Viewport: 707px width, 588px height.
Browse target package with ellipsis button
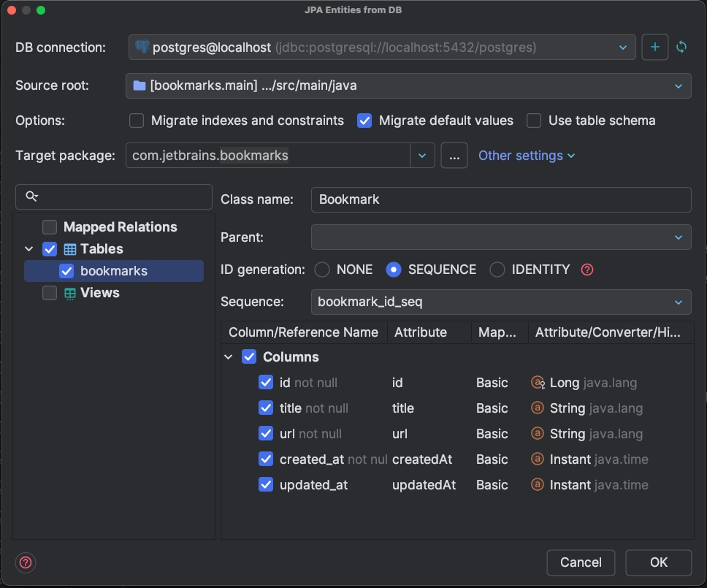[x=454, y=156]
